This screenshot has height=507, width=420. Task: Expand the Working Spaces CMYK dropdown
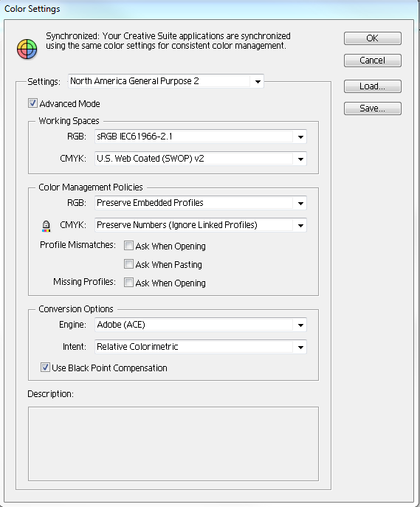201,159
